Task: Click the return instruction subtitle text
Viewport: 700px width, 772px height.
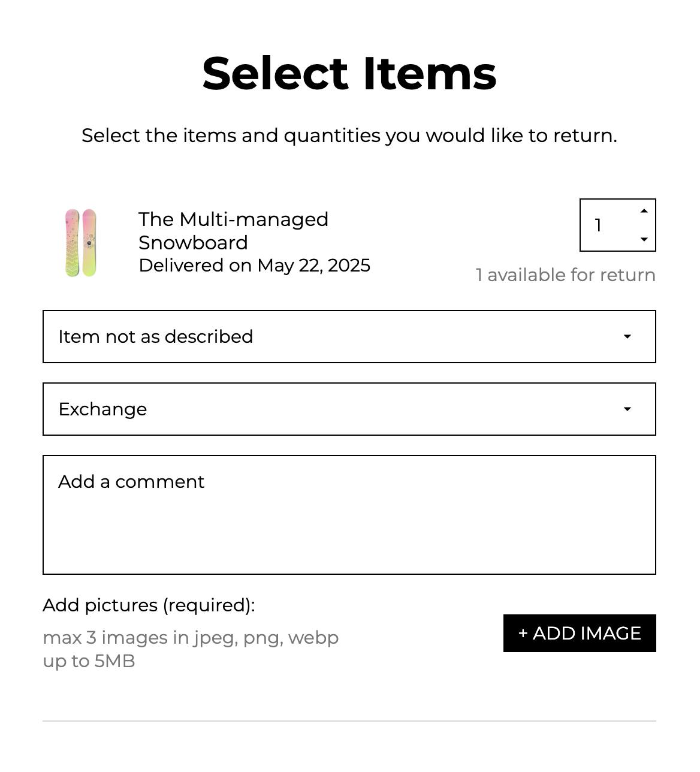Action: [349, 135]
